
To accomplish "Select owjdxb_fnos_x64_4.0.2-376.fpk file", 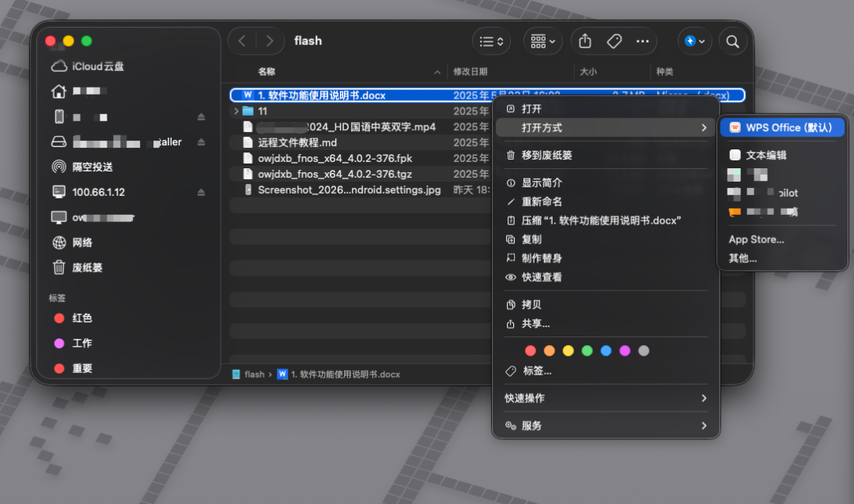I will pos(335,158).
